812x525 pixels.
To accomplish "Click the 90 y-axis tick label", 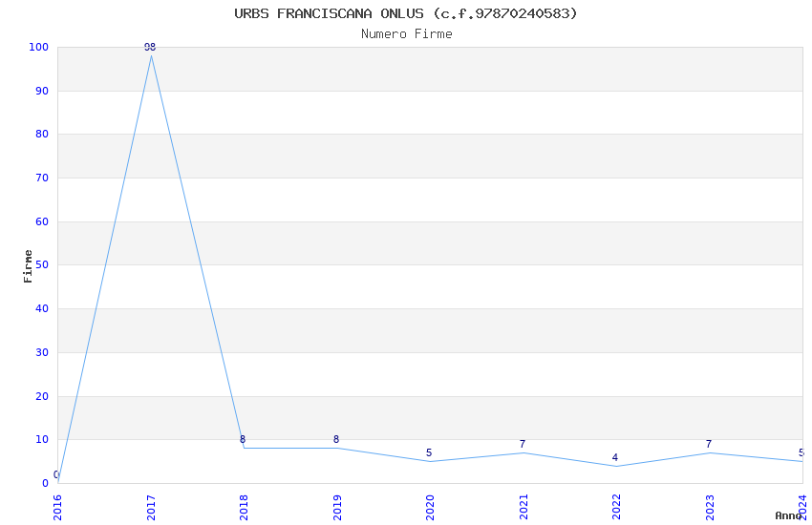I will [x=42, y=91].
